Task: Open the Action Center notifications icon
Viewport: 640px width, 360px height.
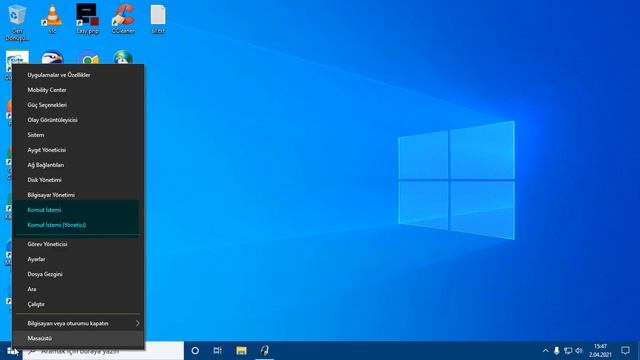Action: (x=625, y=351)
